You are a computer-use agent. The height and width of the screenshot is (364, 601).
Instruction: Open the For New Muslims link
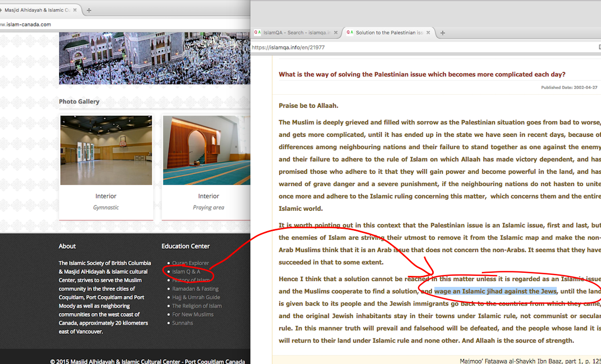tap(193, 314)
